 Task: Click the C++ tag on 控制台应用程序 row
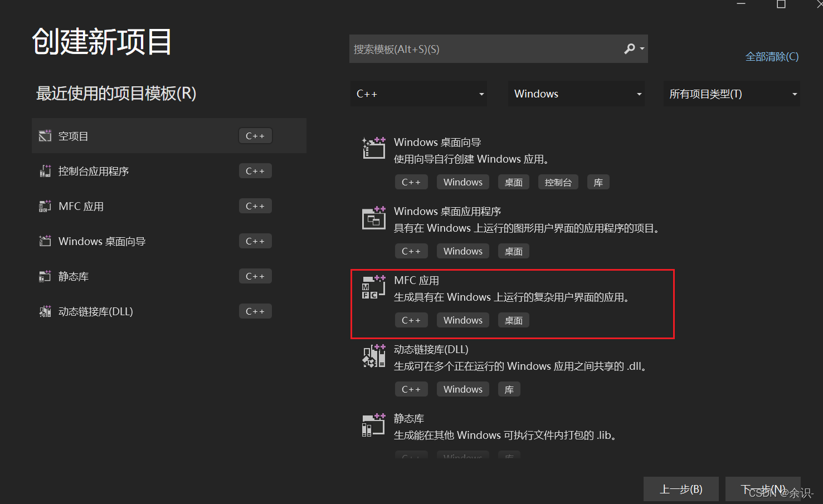tap(255, 171)
